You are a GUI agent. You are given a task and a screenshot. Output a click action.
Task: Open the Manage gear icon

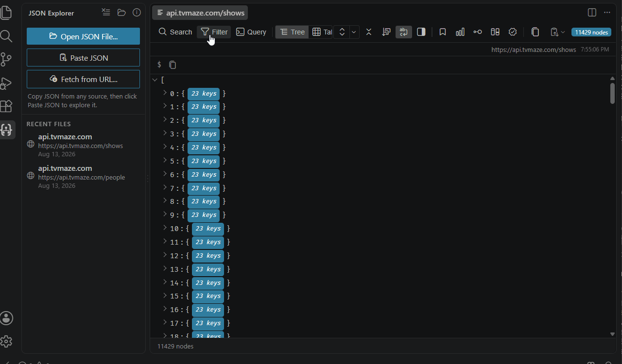click(x=6, y=342)
